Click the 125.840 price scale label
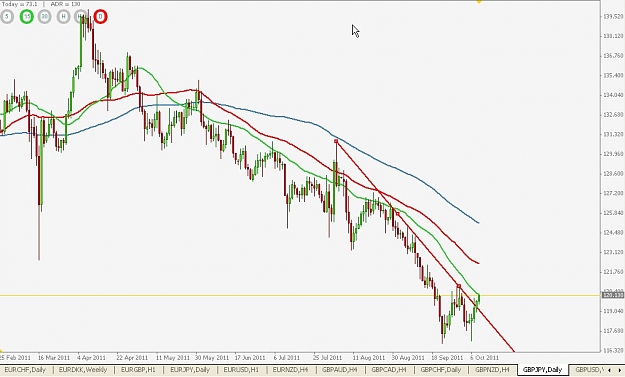This screenshot has width=625, height=377. (613, 213)
